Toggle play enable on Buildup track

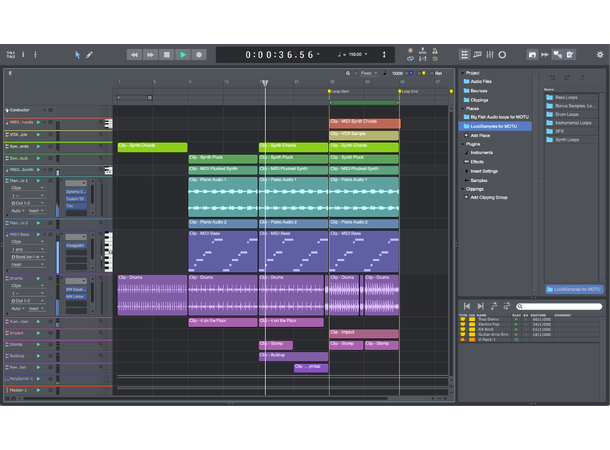38,356
